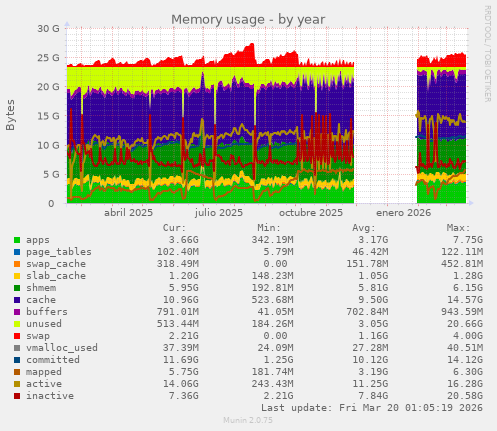Click the 'Avg:' column header

364,228
